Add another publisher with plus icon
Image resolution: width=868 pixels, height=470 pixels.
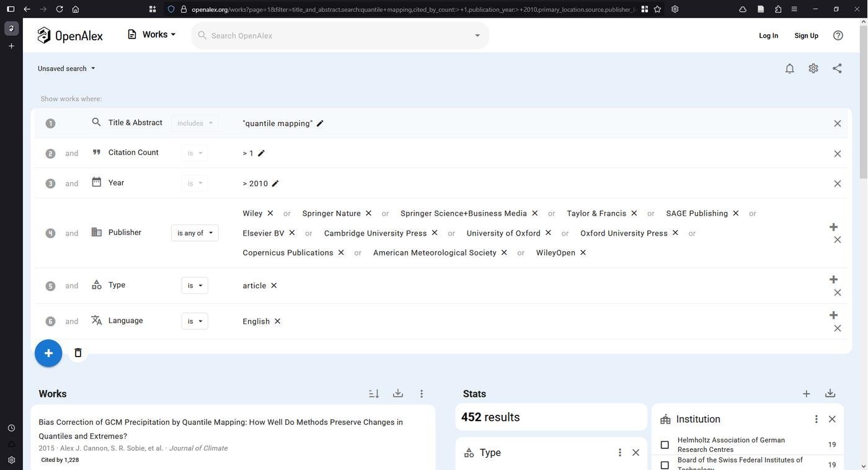tap(833, 227)
